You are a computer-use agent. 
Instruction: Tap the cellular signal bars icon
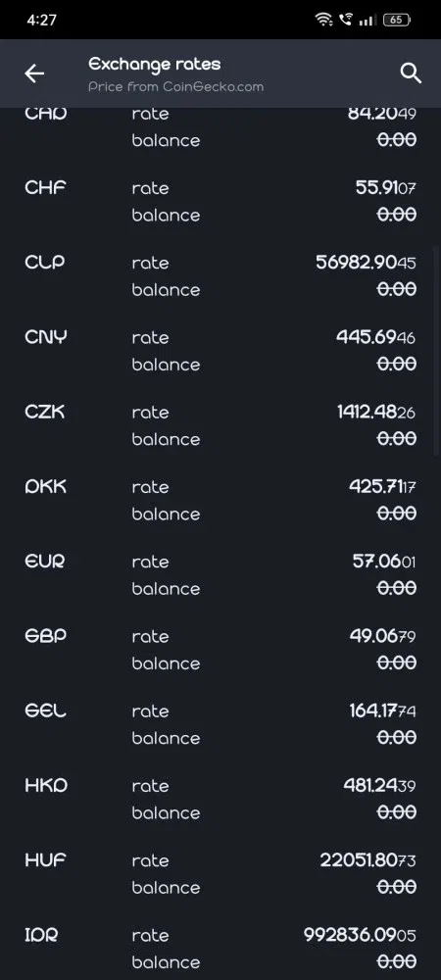367,20
